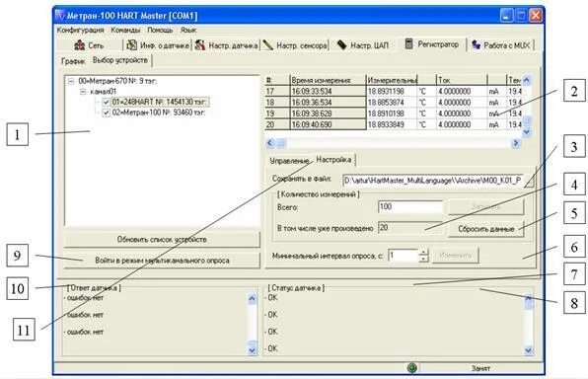Click the tools icon beside Настр. датчика
Screen dimensions: 588x379
[x=200, y=45]
